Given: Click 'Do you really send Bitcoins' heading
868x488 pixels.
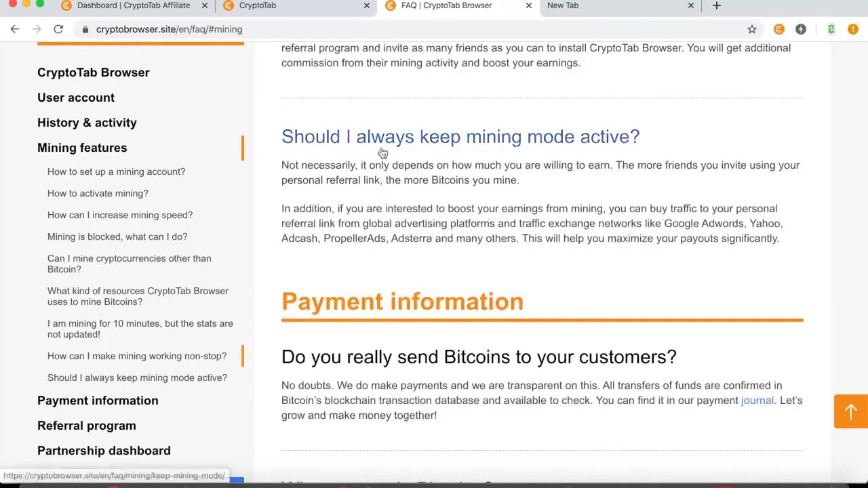Looking at the screenshot, I should point(479,357).
